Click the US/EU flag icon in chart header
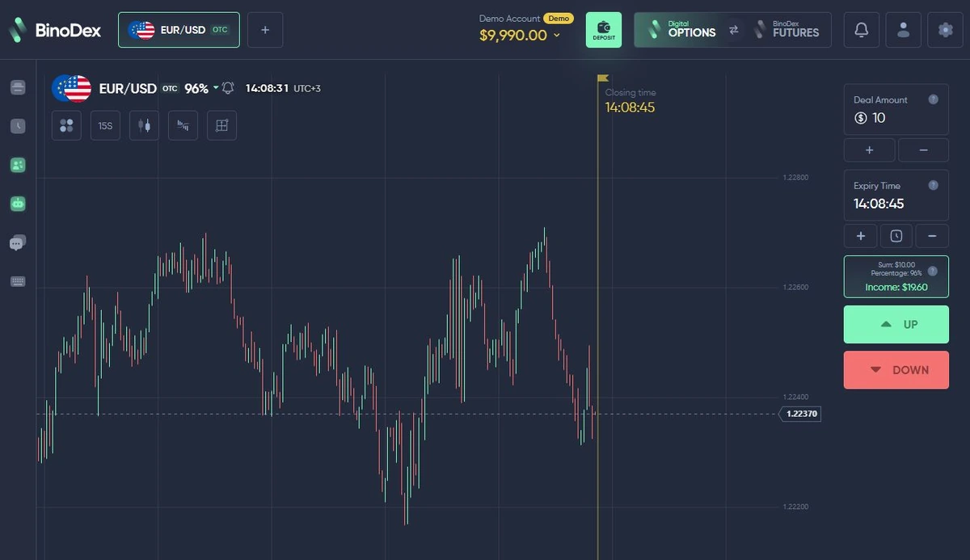The image size is (970, 560). click(x=71, y=88)
